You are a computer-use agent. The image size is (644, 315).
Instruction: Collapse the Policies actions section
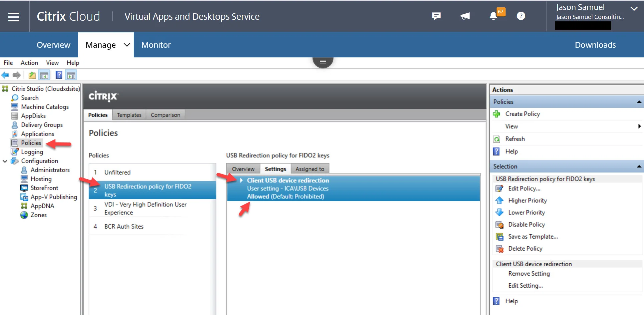click(x=639, y=102)
